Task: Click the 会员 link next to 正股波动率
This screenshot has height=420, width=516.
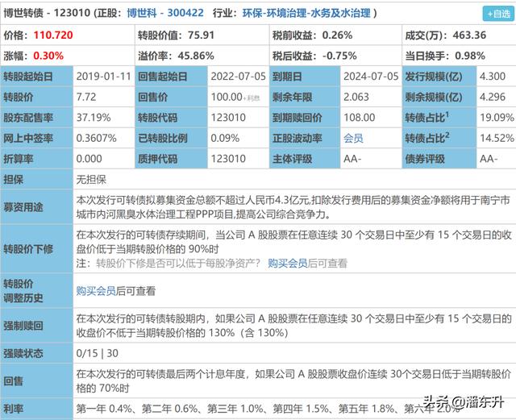Action: pos(353,138)
